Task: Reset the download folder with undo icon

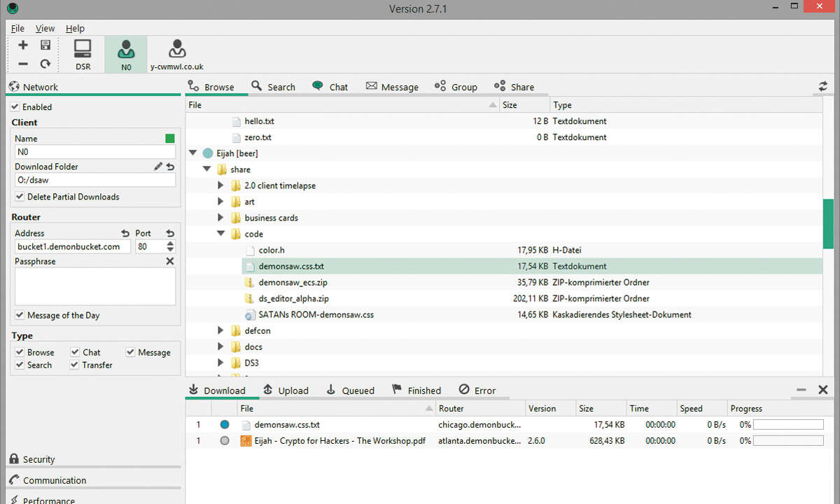Action: point(170,167)
